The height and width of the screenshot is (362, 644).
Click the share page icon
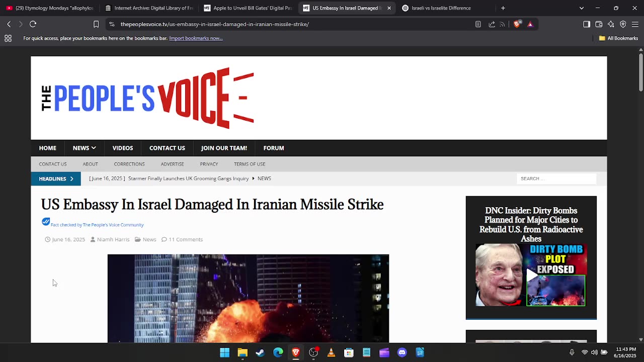tap(492, 24)
